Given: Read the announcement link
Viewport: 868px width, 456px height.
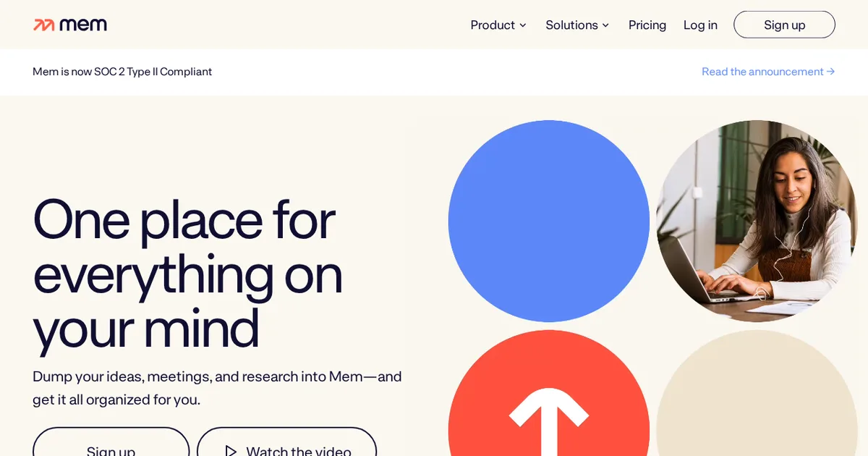Looking at the screenshot, I should (768, 72).
